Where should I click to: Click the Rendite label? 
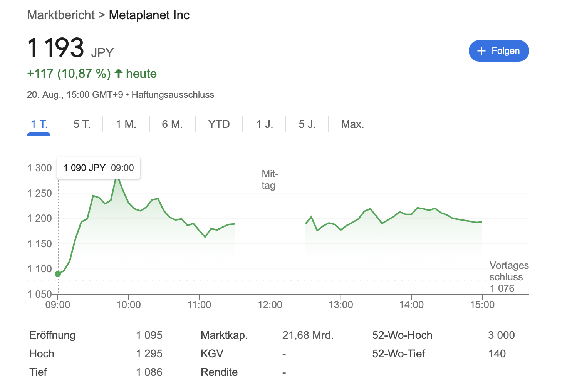coord(219,372)
